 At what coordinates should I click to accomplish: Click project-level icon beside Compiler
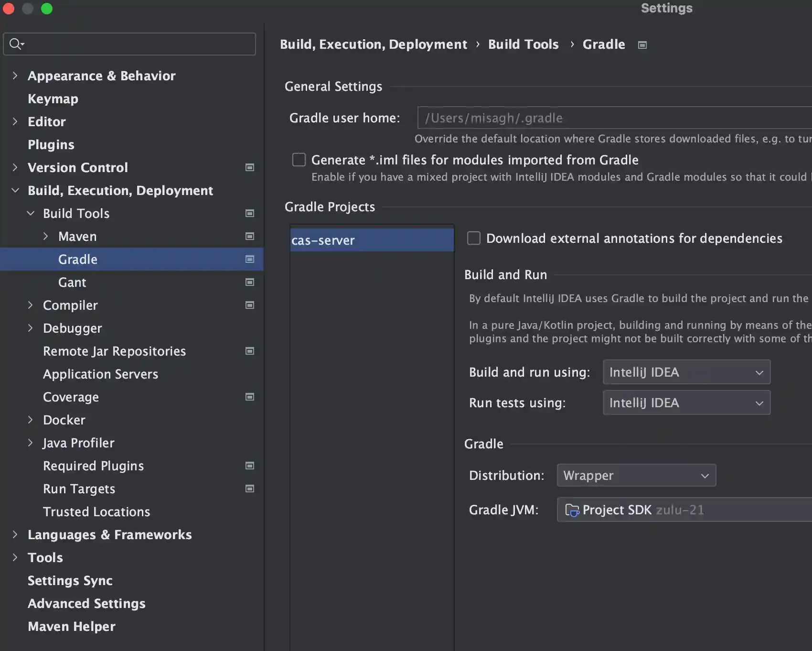pos(249,305)
